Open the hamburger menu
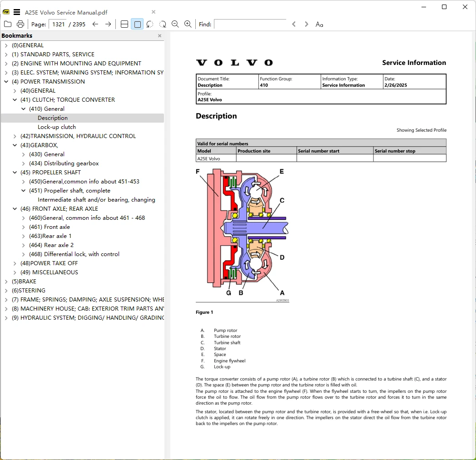The height and width of the screenshot is (460, 476). [x=17, y=12]
